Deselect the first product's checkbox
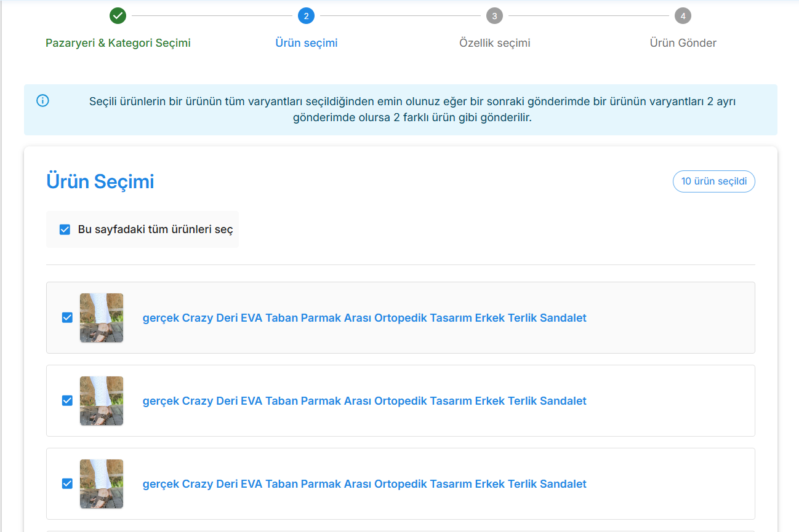Viewport: 799px width, 532px height. pyautogui.click(x=67, y=318)
